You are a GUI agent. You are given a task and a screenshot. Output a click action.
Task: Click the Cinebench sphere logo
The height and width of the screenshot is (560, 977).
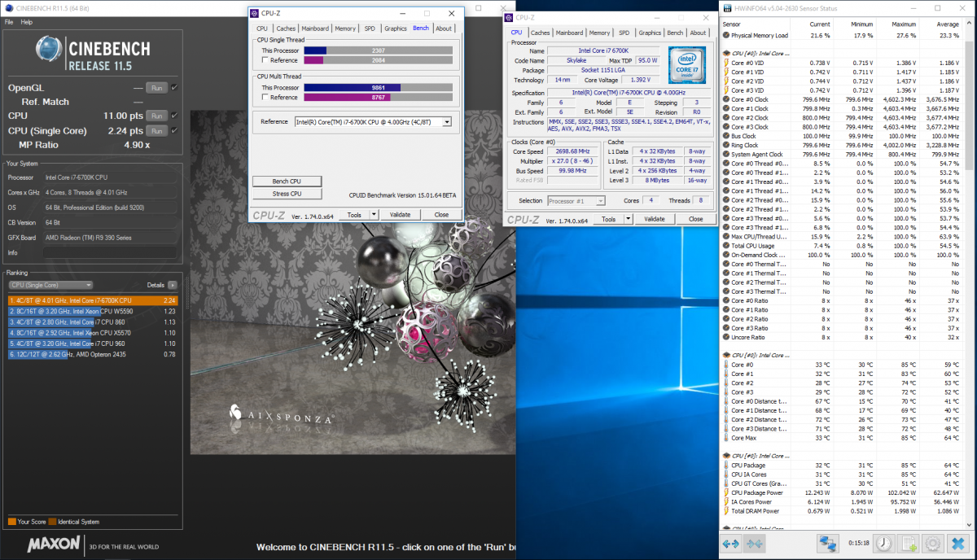click(50, 50)
